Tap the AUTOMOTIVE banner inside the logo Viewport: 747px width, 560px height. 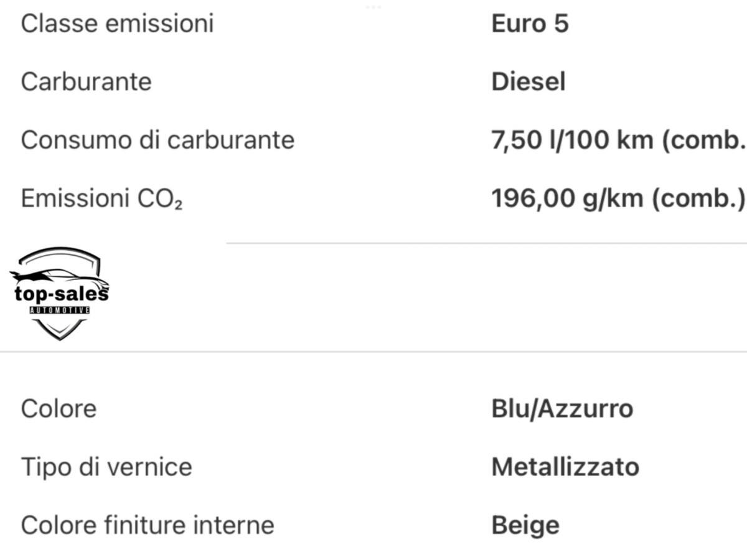pyautogui.click(x=60, y=310)
